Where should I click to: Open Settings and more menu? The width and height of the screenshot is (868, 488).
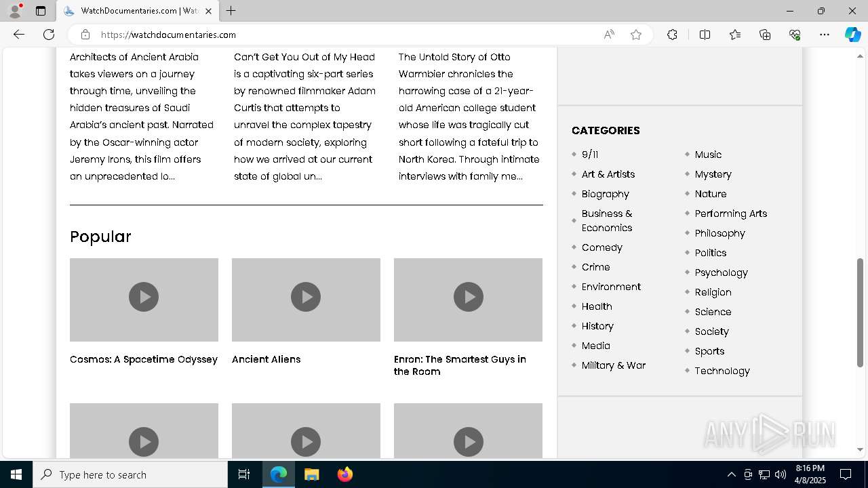(825, 35)
